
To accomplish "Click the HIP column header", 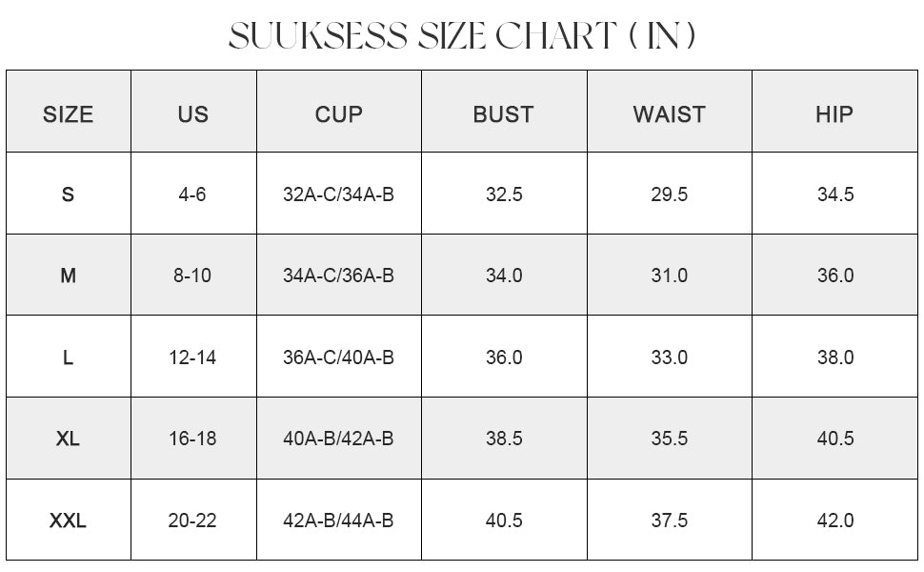I will (834, 114).
